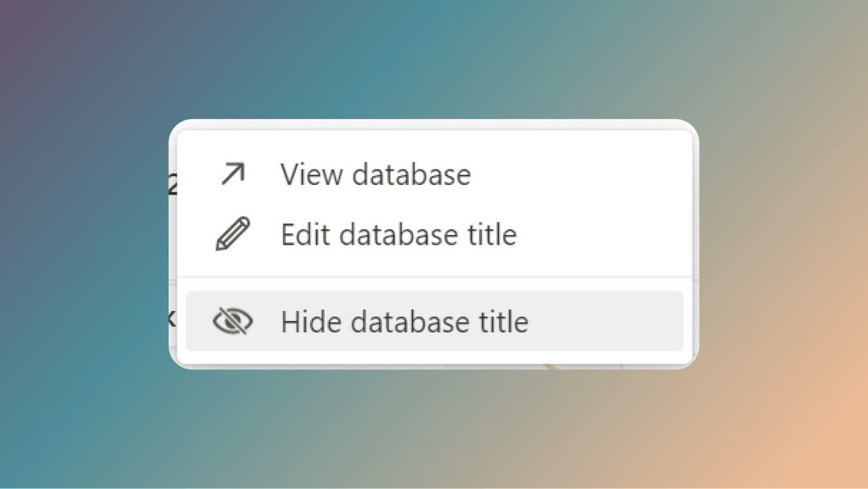
Task: Click the Edit database title label text
Action: point(399,234)
